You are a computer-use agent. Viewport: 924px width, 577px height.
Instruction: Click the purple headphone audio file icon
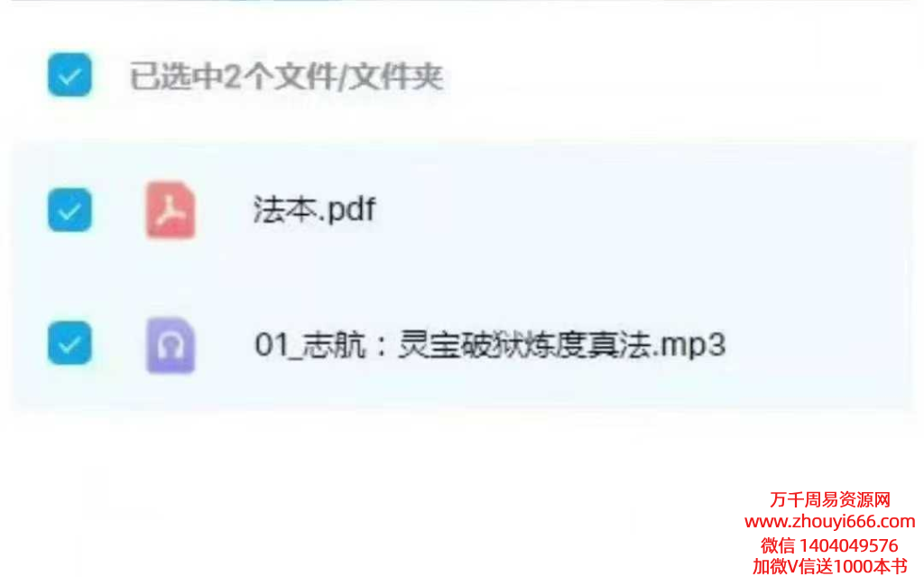[x=171, y=345]
